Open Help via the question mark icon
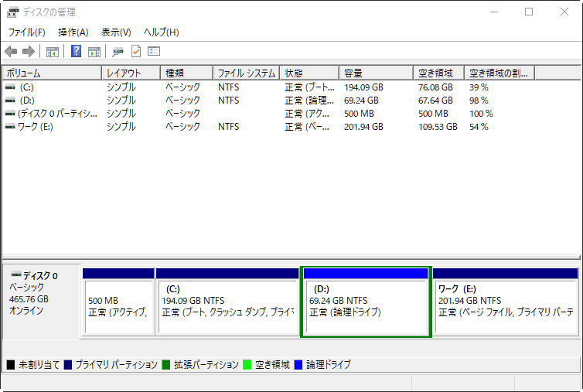Screen dimensions: 583x392 click(x=77, y=51)
